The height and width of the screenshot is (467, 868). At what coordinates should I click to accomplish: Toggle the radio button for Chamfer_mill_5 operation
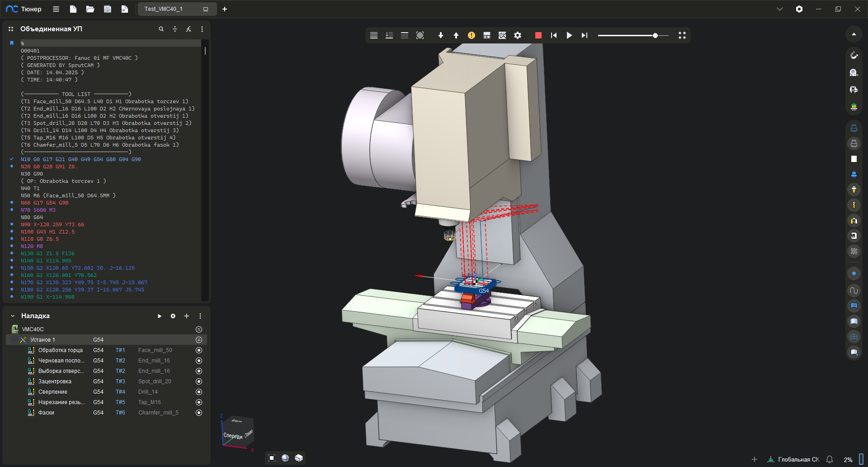[199, 413]
